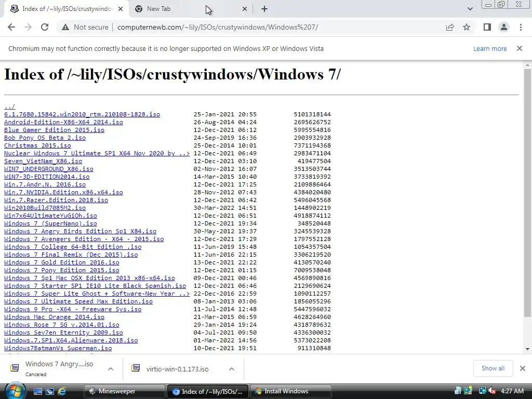
Task: Open Win7x64UltimateYuGiOh.iso
Action: (50, 216)
